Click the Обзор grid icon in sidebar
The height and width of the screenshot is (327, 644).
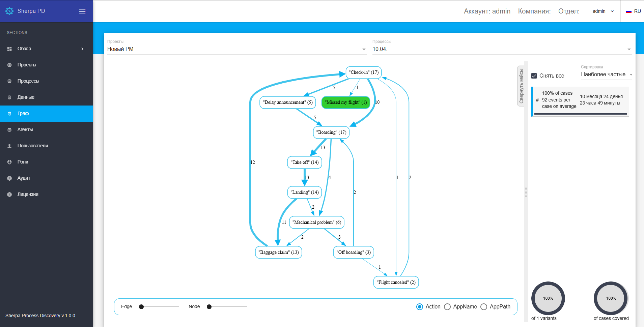(x=9, y=49)
